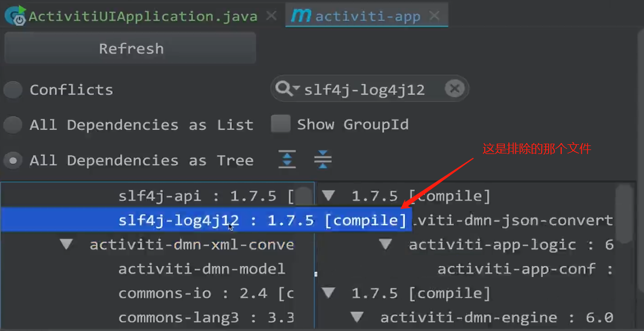Click the left pane vertical scrollbar thumb

(x=304, y=196)
